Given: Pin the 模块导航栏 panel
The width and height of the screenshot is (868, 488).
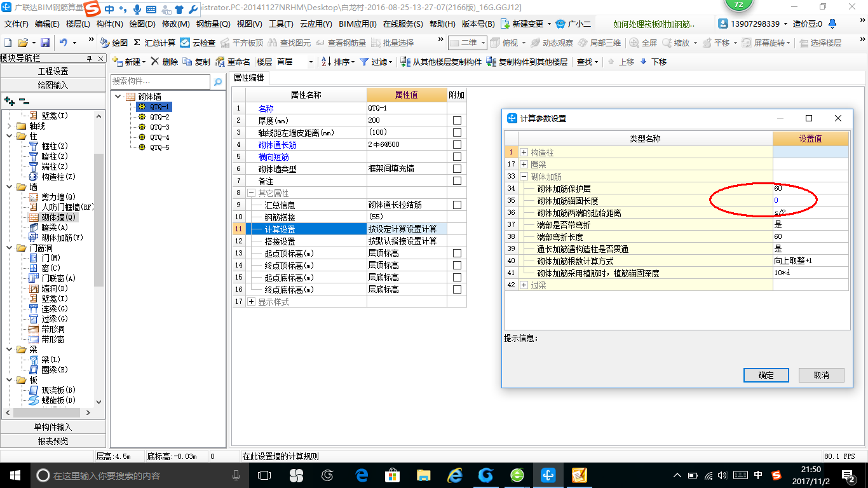Looking at the screenshot, I should pyautogui.click(x=90, y=58).
